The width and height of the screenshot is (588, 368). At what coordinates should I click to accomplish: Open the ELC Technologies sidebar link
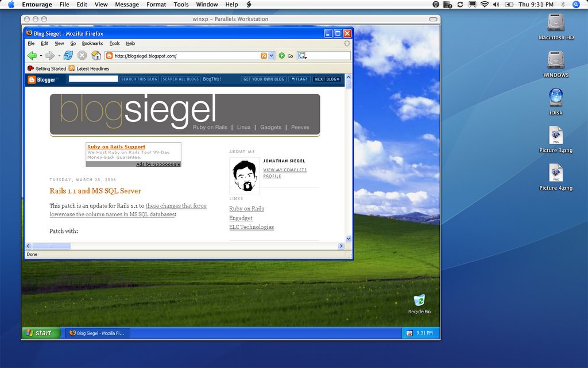coord(252,227)
